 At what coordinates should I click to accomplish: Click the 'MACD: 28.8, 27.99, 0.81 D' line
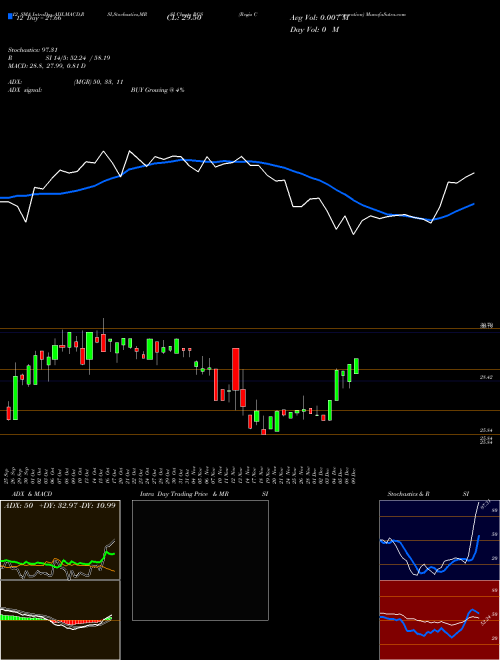[47, 66]
